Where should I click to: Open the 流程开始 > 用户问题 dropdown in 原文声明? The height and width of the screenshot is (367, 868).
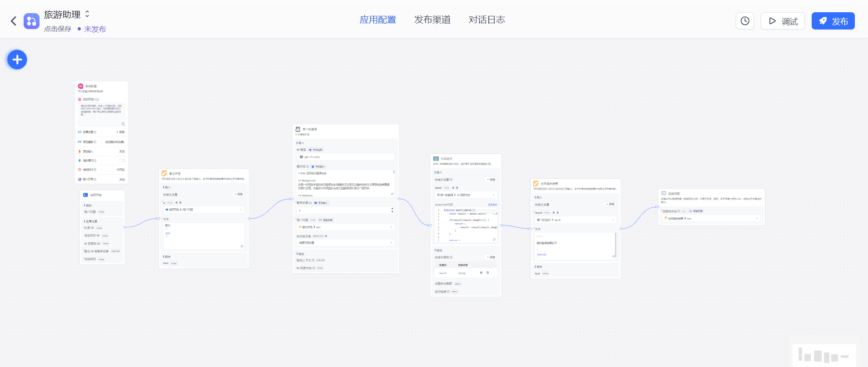click(204, 210)
